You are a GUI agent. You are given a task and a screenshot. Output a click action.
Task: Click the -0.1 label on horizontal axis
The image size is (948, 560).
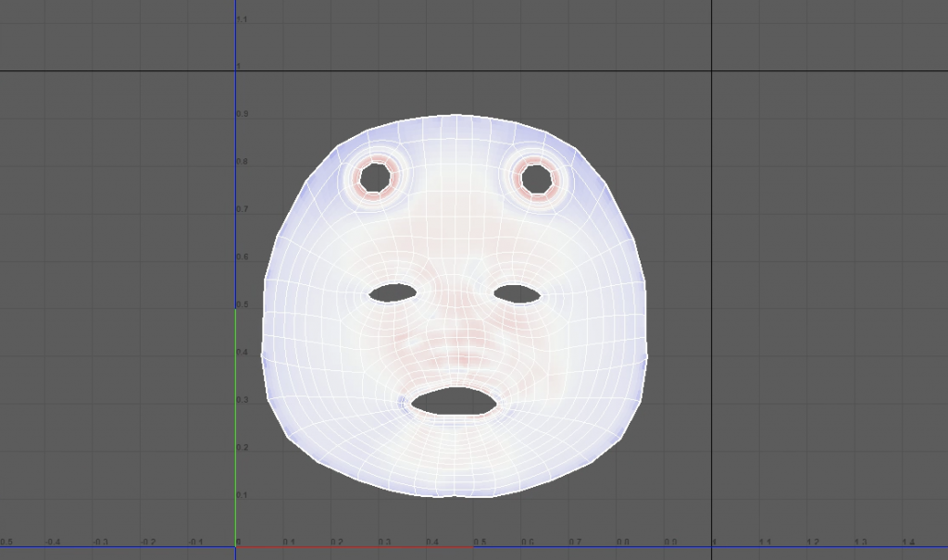(195, 541)
